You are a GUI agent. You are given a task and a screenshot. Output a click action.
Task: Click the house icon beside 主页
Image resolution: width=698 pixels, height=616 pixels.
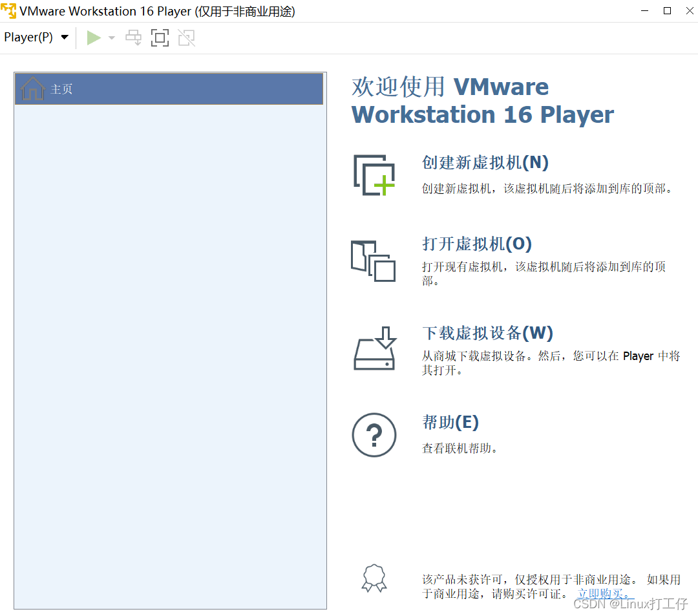tap(32, 89)
